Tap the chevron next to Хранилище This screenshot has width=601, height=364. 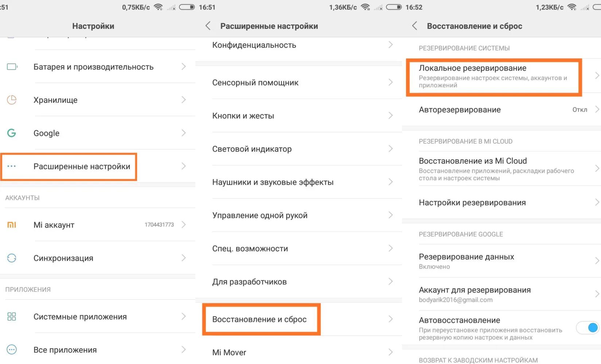click(x=184, y=100)
